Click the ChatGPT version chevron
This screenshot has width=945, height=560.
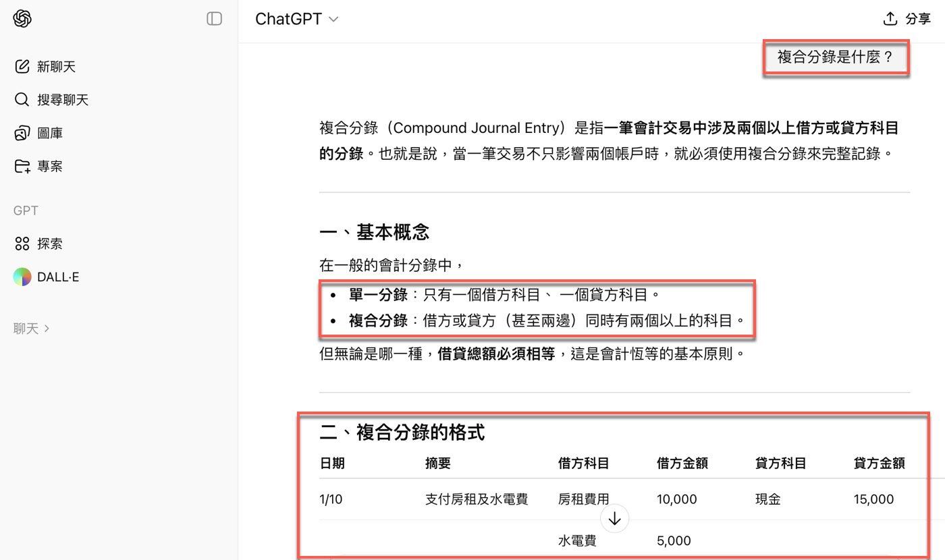coord(333,20)
